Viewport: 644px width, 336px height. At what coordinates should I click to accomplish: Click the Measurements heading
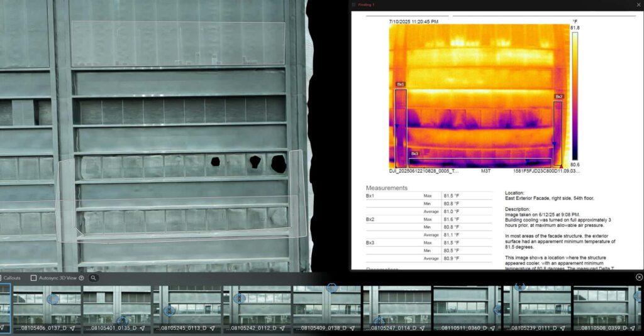(x=387, y=188)
